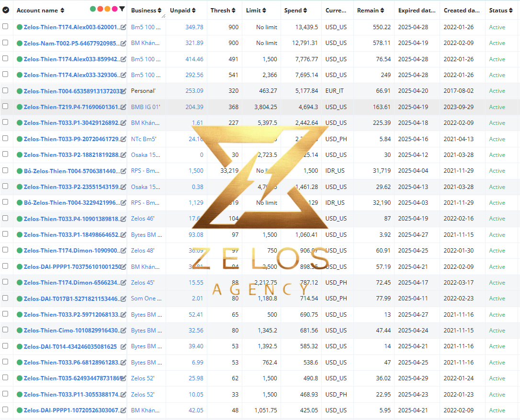Select checkbox for Zelos-Thien-T004-65358913137203 row
Viewport: 520px width, 420px height.
tap(5, 90)
